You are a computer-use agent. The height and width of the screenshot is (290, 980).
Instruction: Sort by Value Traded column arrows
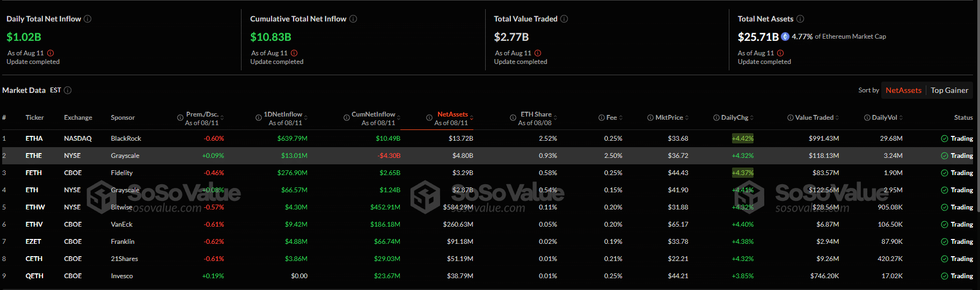(x=837, y=118)
